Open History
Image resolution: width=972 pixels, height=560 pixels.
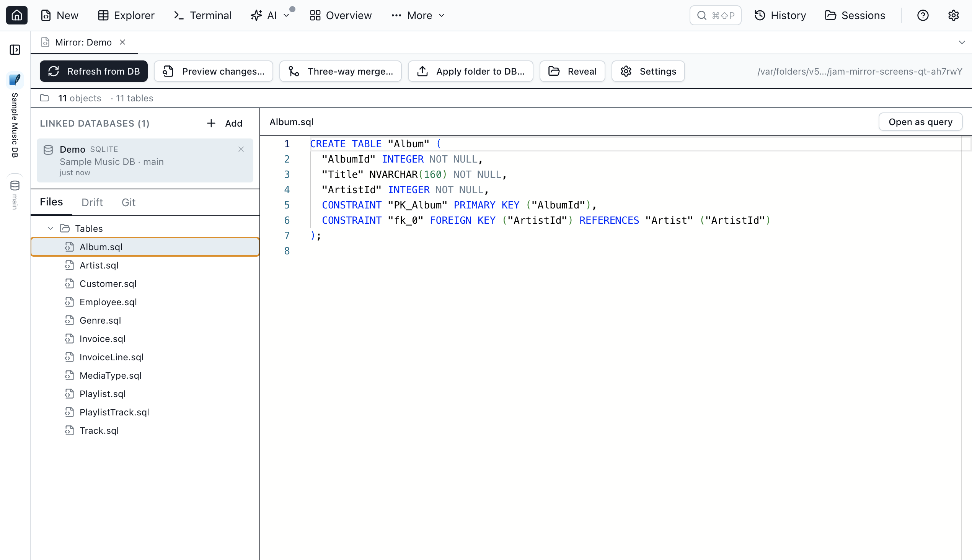tap(780, 15)
